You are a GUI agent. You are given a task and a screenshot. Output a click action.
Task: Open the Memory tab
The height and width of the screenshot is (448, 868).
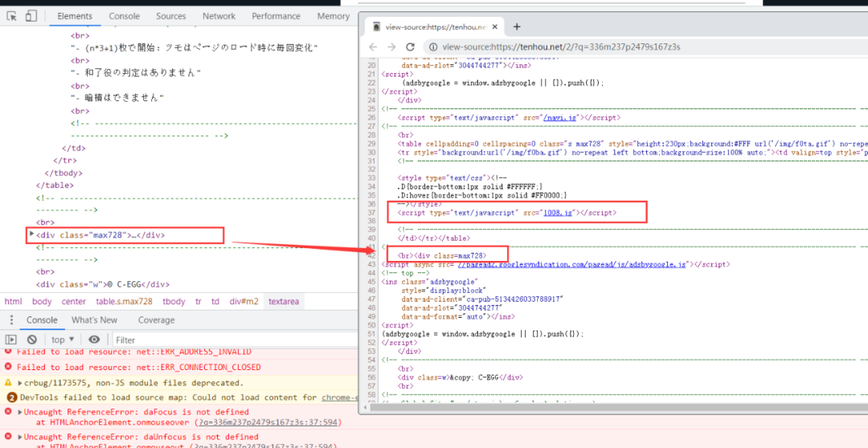(333, 16)
